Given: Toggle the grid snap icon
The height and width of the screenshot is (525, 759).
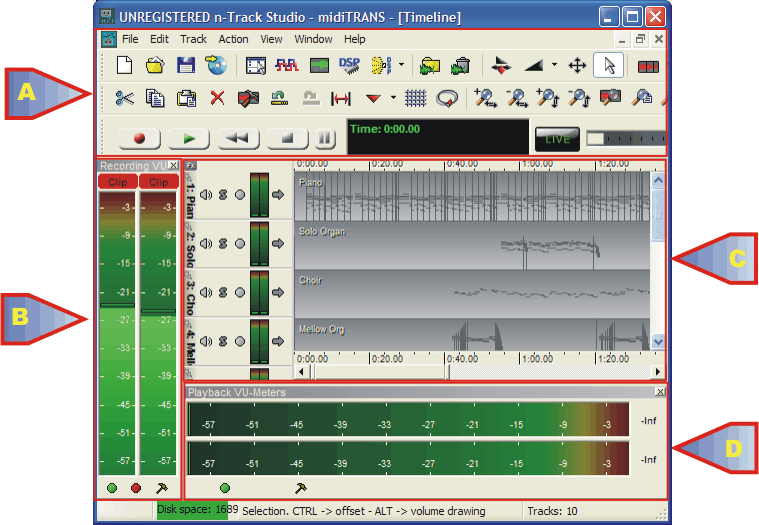Looking at the screenshot, I should (416, 98).
